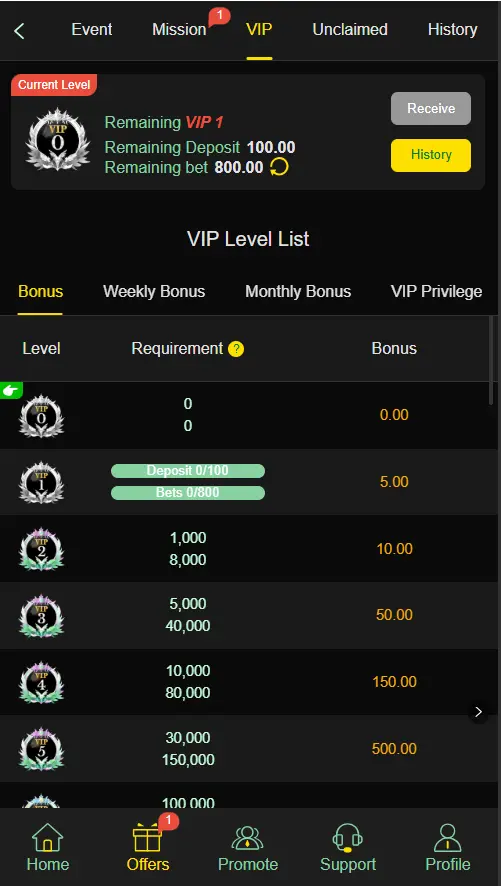Viewport: 501px width, 886px height.
Task: Click the yellow History button
Action: (x=431, y=155)
